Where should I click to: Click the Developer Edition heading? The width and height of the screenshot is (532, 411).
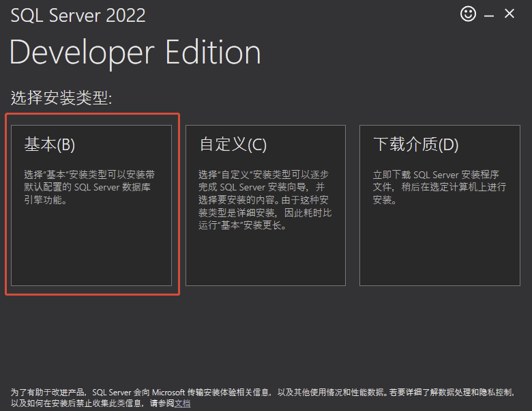[x=135, y=53]
